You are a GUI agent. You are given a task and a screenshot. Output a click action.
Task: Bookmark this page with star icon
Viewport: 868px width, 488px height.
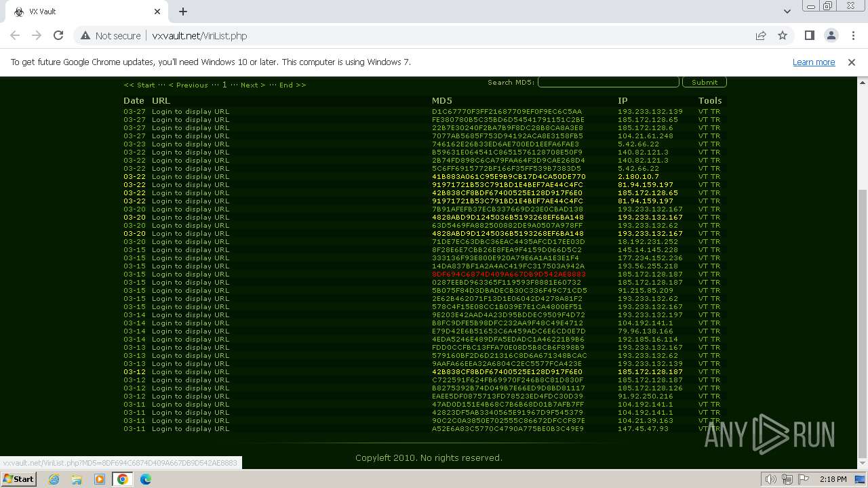[783, 36]
